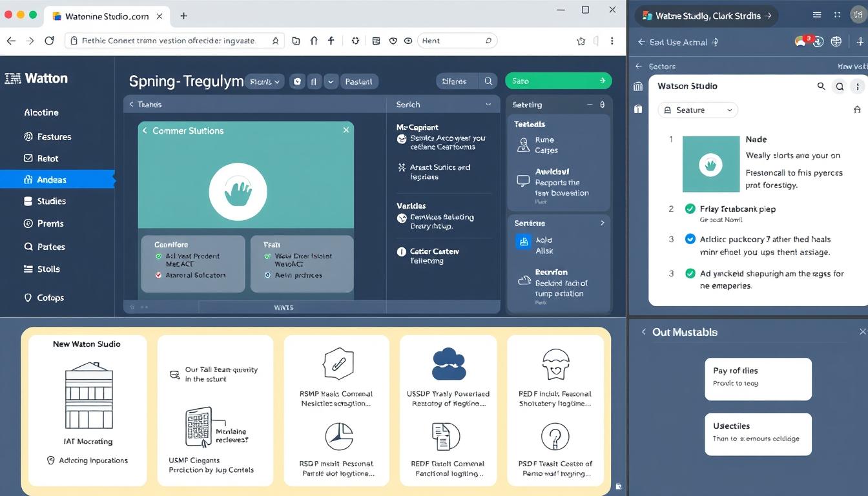The width and height of the screenshot is (868, 496).
Task: Collapse the Setertirg panel
Action: 589,104
